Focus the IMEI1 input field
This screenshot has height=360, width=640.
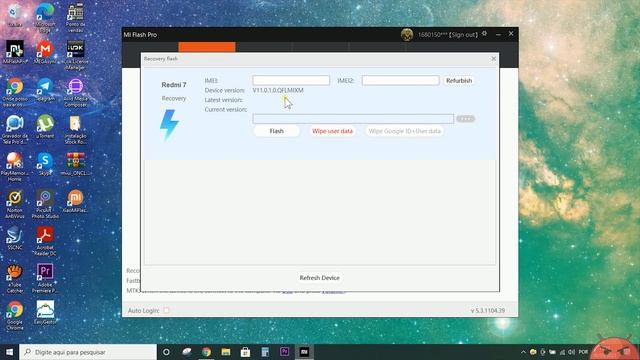click(291, 80)
